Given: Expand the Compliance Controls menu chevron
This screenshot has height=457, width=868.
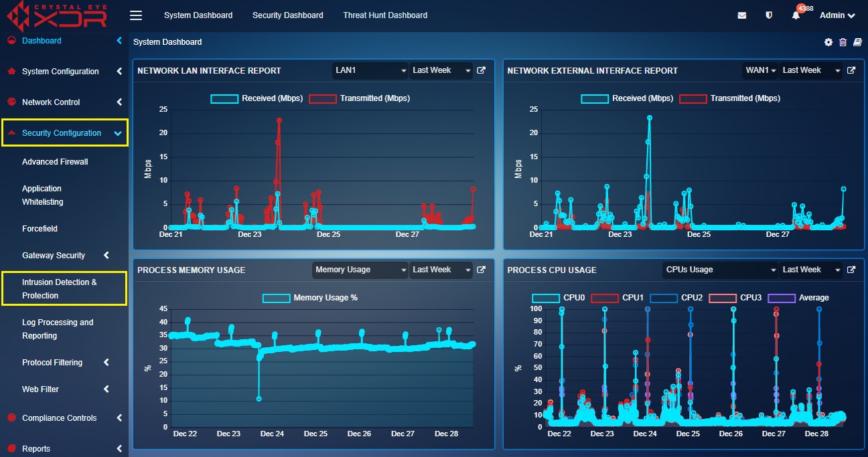Looking at the screenshot, I should tap(119, 418).
